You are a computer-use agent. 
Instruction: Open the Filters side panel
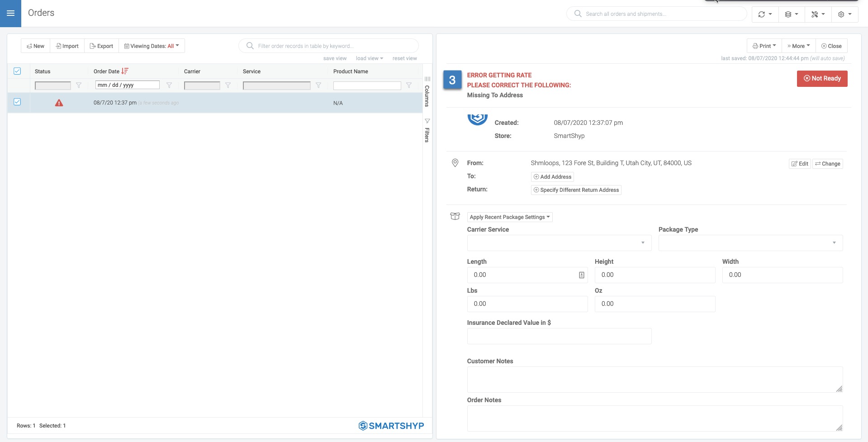427,130
